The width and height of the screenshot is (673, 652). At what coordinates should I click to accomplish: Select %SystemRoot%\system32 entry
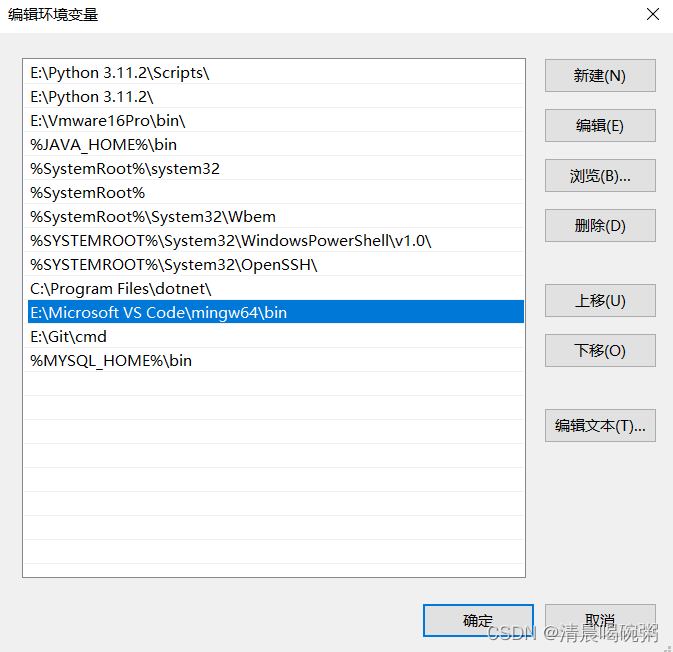(276, 169)
